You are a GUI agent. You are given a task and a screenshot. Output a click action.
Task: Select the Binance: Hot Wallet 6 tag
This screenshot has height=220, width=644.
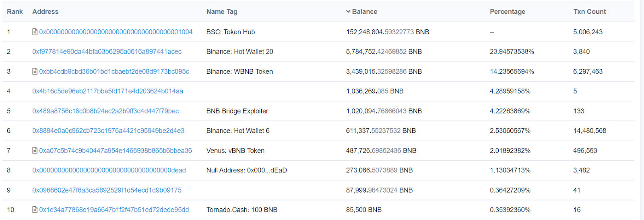pyautogui.click(x=238, y=131)
